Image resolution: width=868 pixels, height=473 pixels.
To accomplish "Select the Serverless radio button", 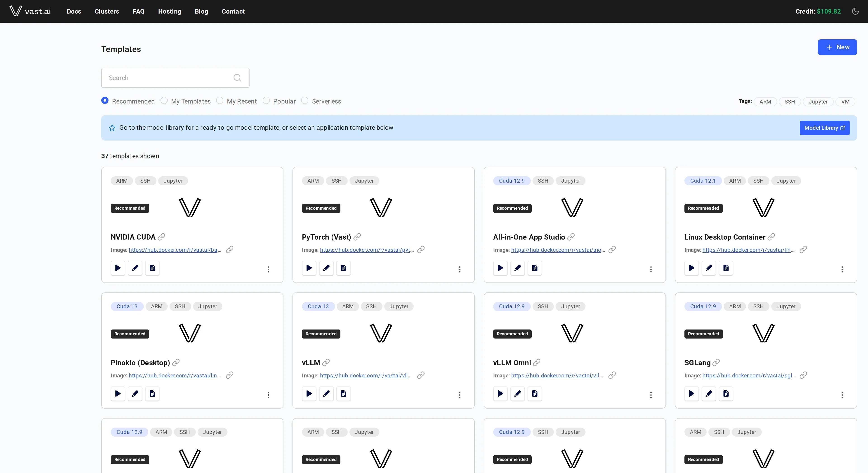I will 305,101.
